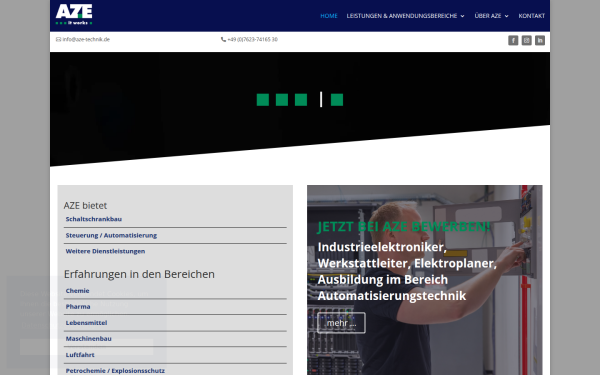
Task: Click the +49 phone number link
Action: coord(253,39)
